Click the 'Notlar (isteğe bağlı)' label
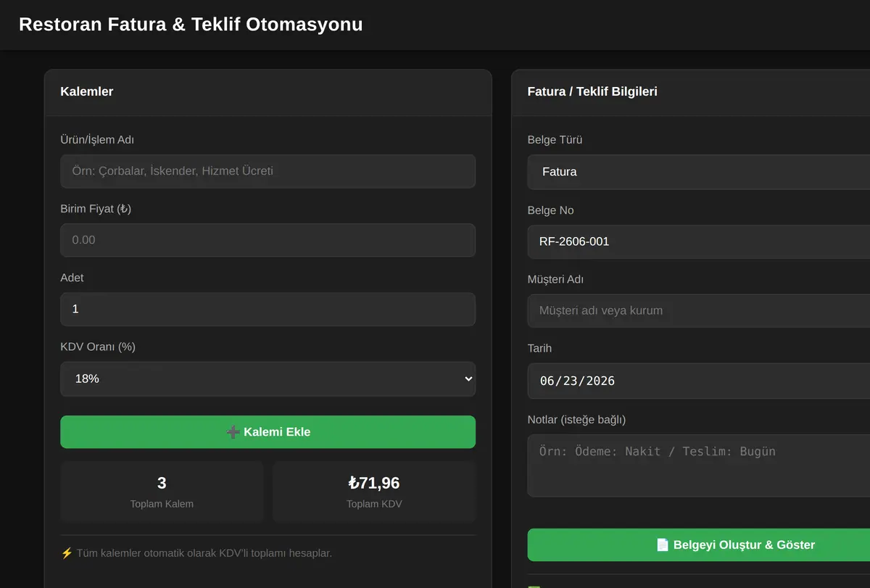 tap(576, 419)
